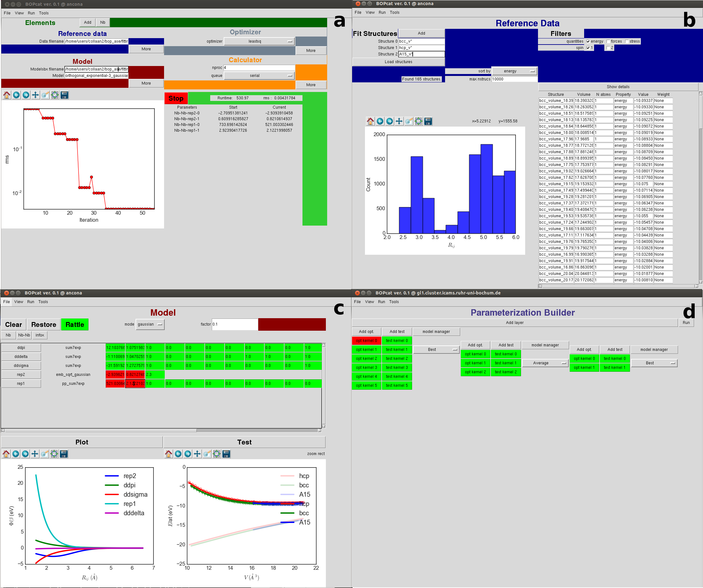The width and height of the screenshot is (703, 588).
Task: Click the horizontal scrollbar under the structures table
Action: click(618, 286)
